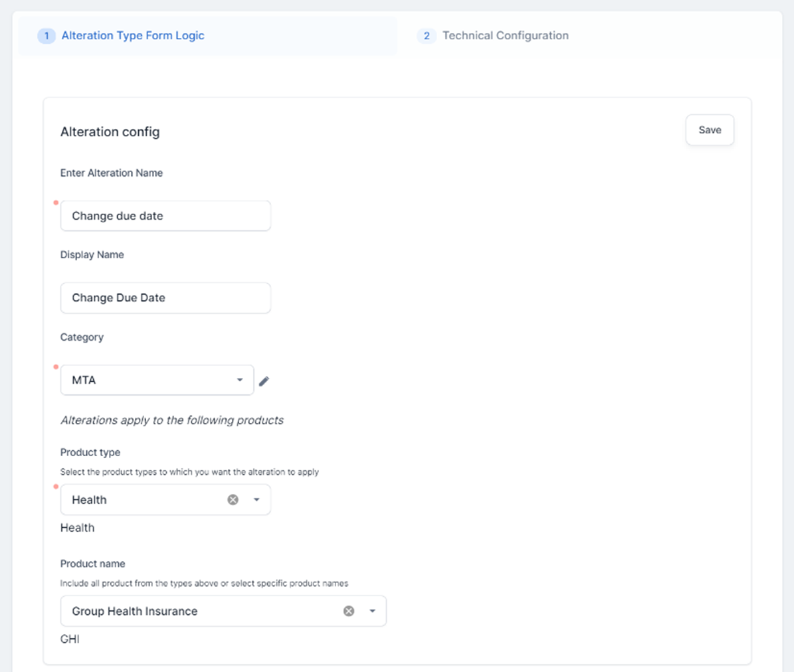This screenshot has height=672, width=794.
Task: Click the Group Health Insurance text in the field
Action: [135, 612]
